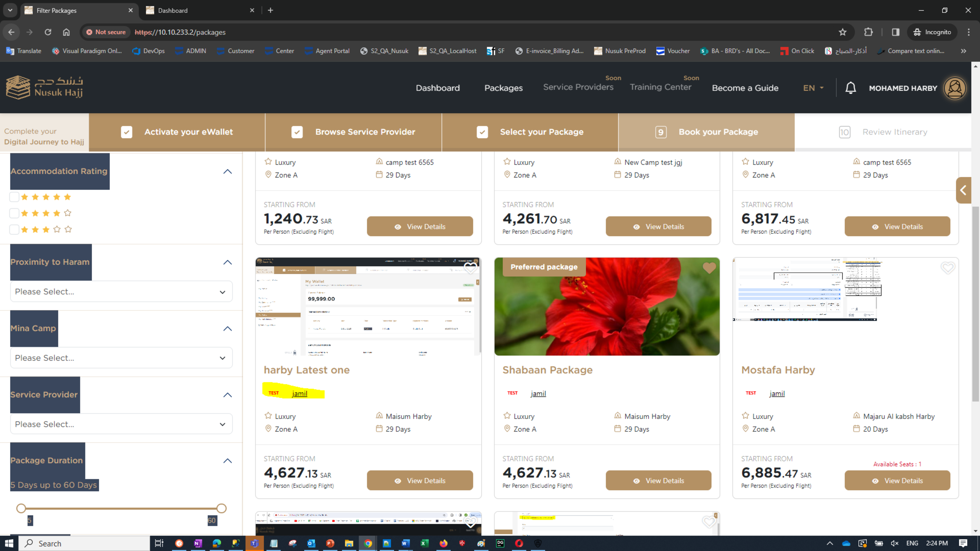Expand the side panel arrow tab
980x551 pixels.
[x=963, y=190]
